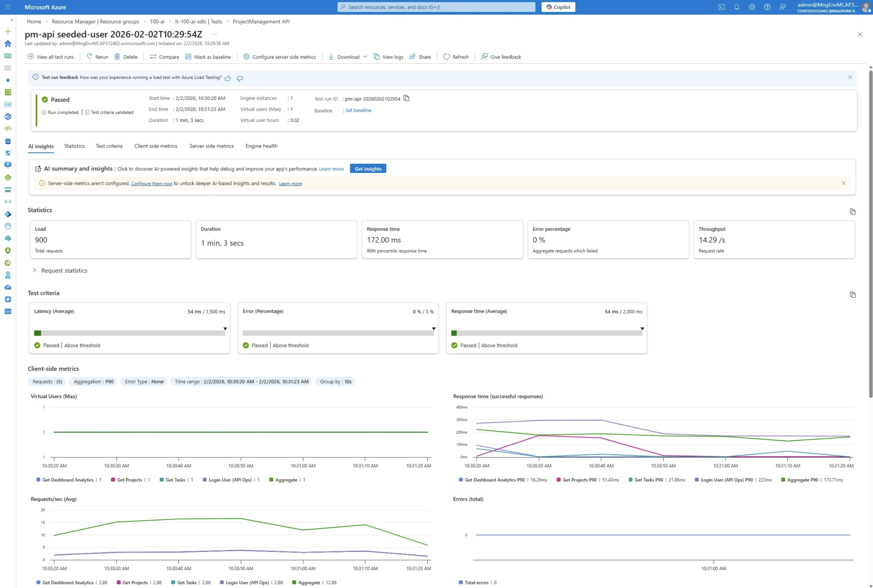
Task: Open the help question mark menu
Action: pos(767,7)
